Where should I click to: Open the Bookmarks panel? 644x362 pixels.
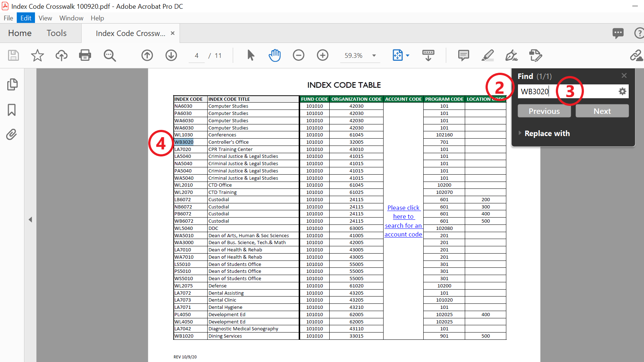click(x=12, y=110)
